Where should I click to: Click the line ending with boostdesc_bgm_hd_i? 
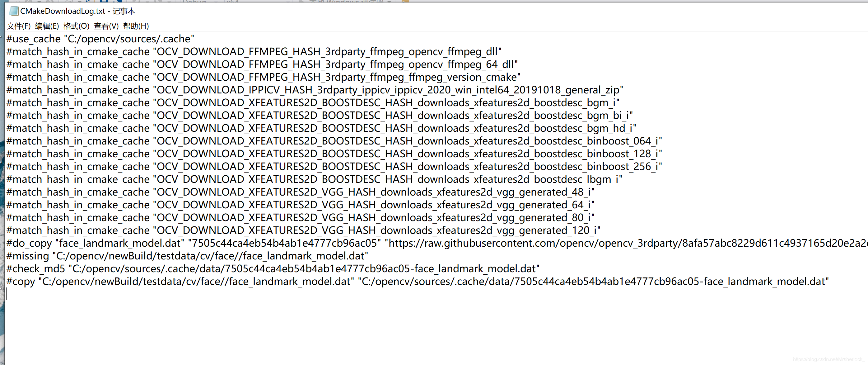(321, 128)
